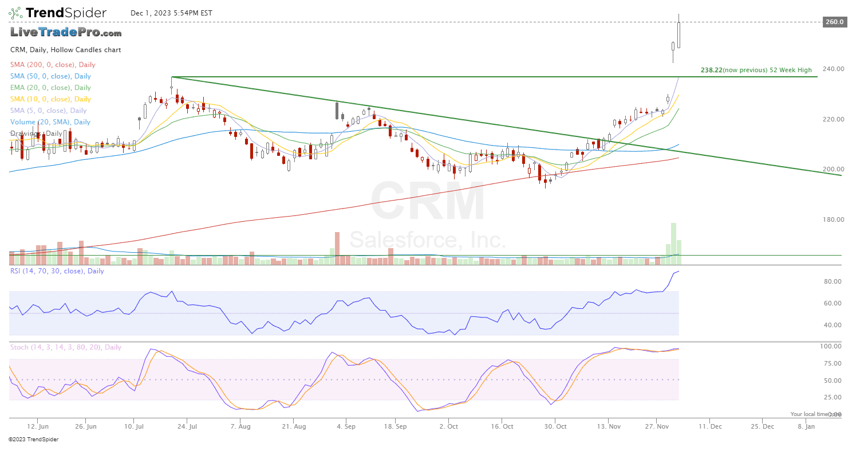Click the Stoch (14, 3, 14, 3, 80, 20) label
Image resolution: width=868 pixels, height=451 pixels.
pyautogui.click(x=66, y=347)
